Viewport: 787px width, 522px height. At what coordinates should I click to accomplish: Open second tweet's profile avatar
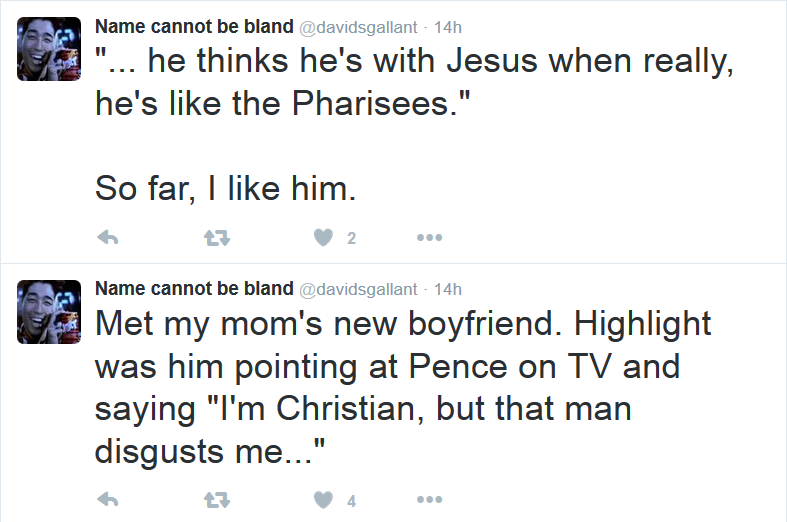click(x=49, y=312)
